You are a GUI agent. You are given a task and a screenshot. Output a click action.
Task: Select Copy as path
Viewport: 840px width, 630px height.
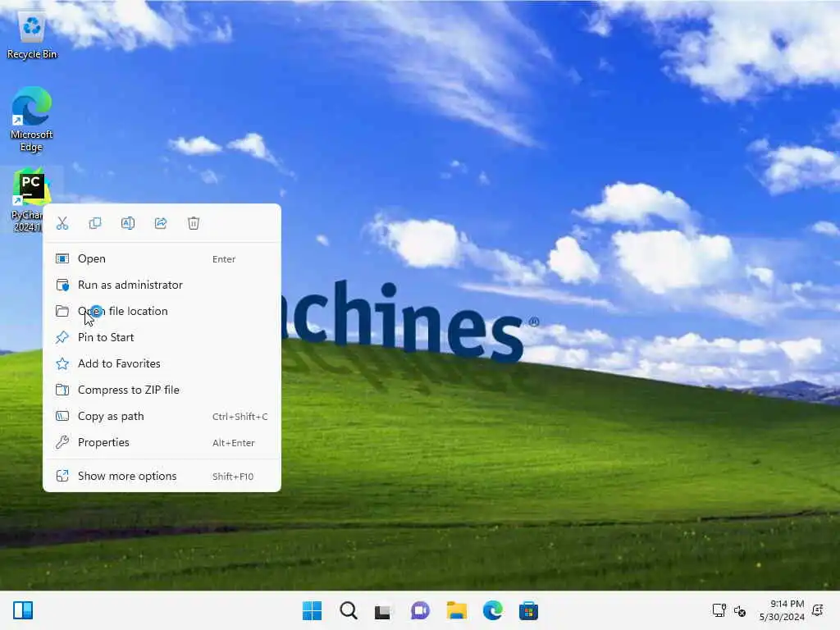coord(162,416)
